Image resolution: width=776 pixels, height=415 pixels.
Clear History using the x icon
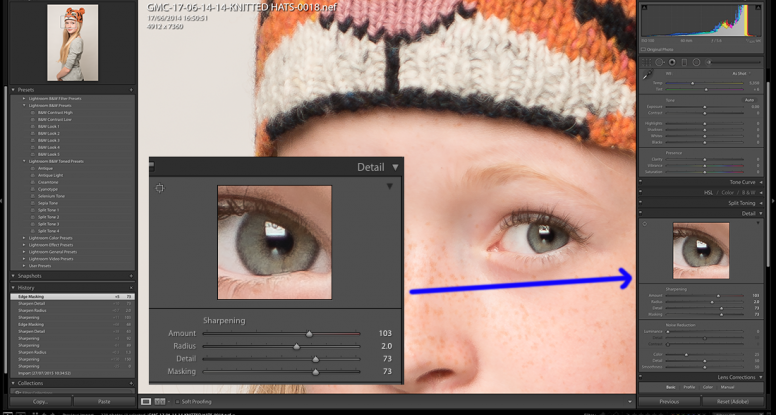(x=131, y=287)
